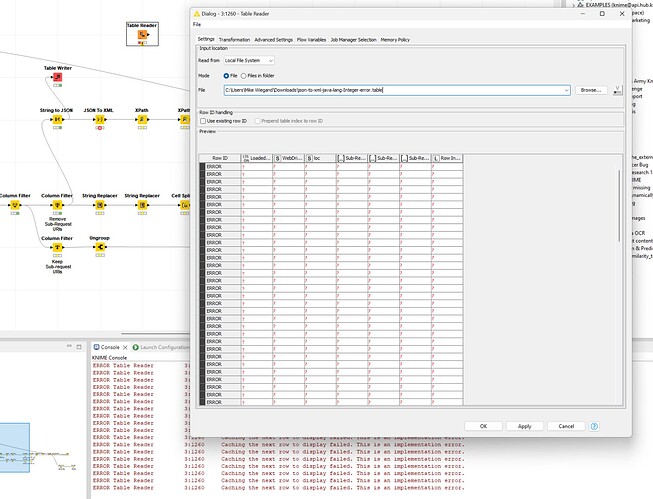The height and width of the screenshot is (499, 653).
Task: Minimize the outline panel at the bottom left
Action: (69, 346)
